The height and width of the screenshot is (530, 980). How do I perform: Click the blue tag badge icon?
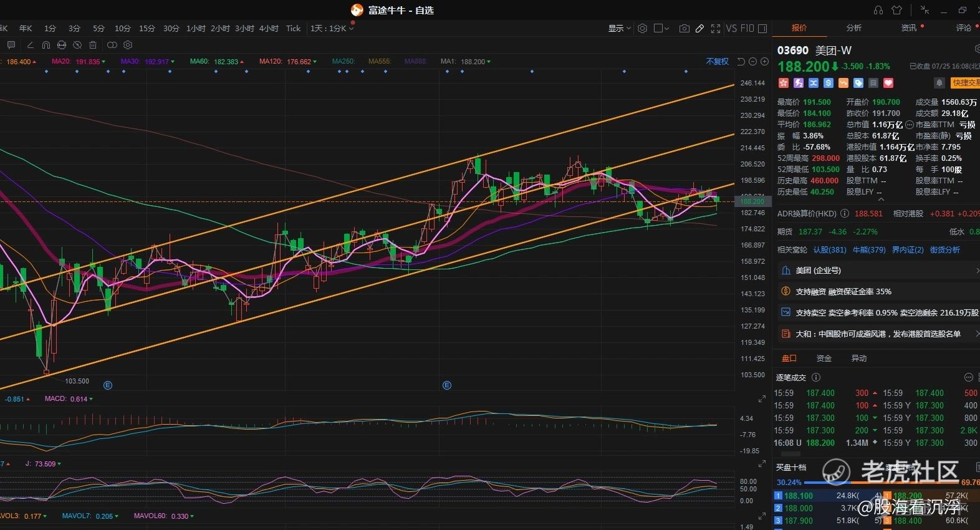click(858, 83)
